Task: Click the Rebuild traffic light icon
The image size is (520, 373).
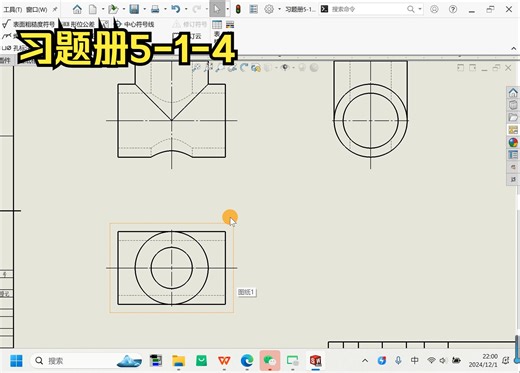Action: coord(238,9)
